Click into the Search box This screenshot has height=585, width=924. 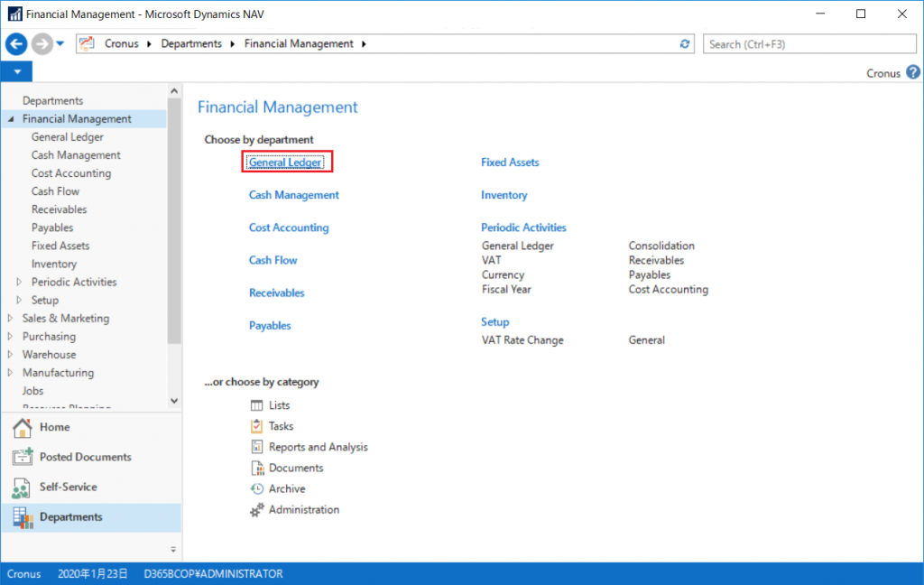point(809,43)
